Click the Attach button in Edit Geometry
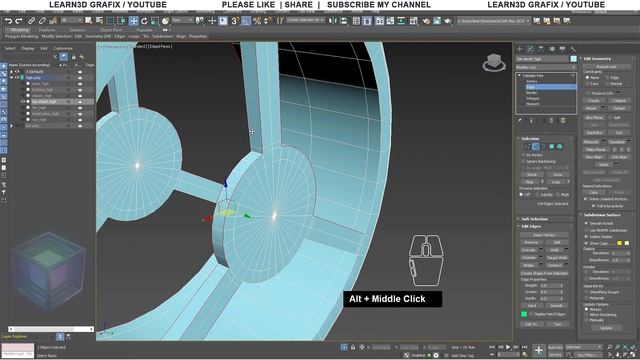The width and height of the screenshot is (640, 360). tap(591, 108)
